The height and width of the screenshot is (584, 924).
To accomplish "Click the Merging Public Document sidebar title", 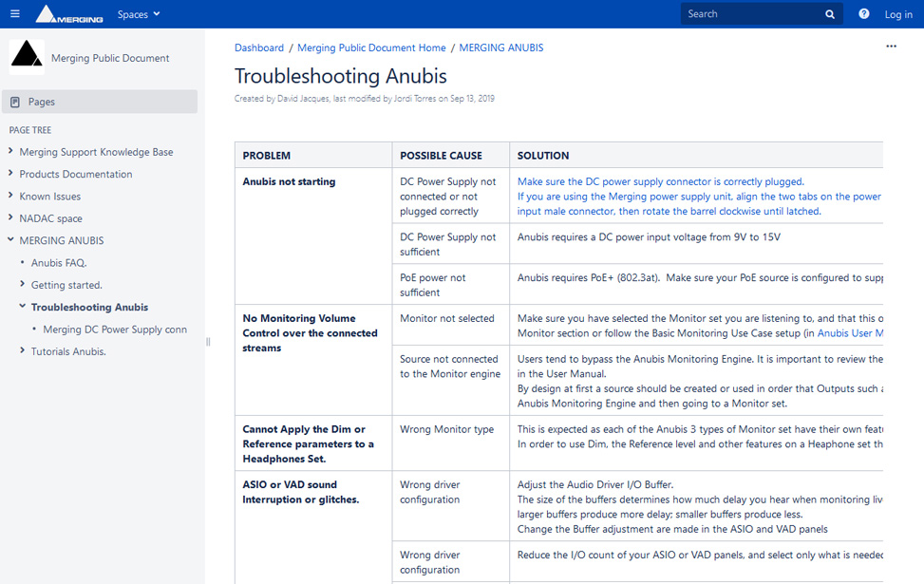I will (110, 58).
